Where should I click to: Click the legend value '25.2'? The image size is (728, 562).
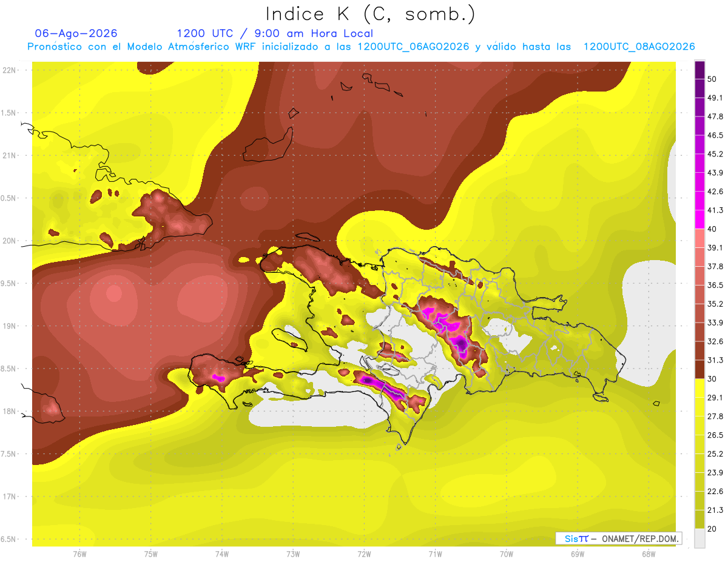(x=715, y=454)
